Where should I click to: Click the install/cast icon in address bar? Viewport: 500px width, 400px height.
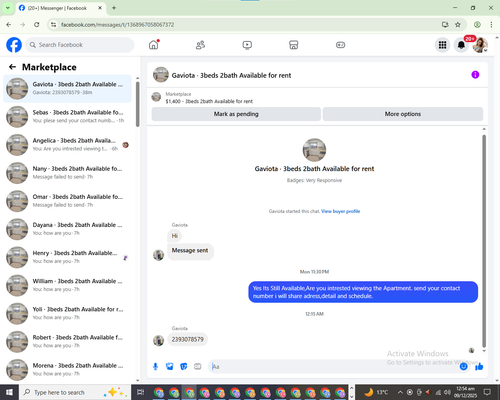(x=445, y=24)
